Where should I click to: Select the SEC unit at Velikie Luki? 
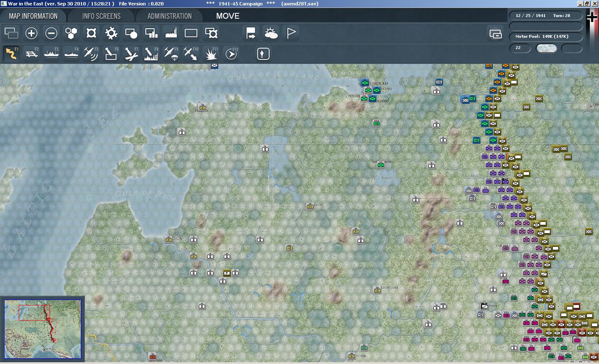pyautogui.click(x=377, y=290)
